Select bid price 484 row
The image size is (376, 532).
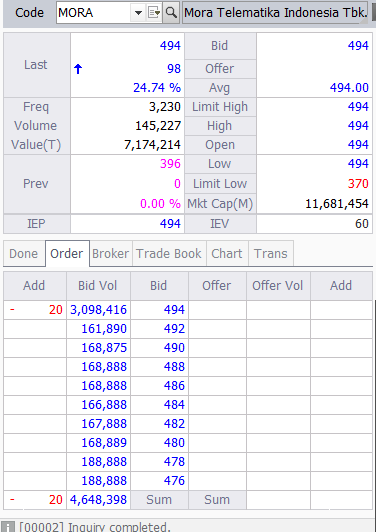click(174, 405)
